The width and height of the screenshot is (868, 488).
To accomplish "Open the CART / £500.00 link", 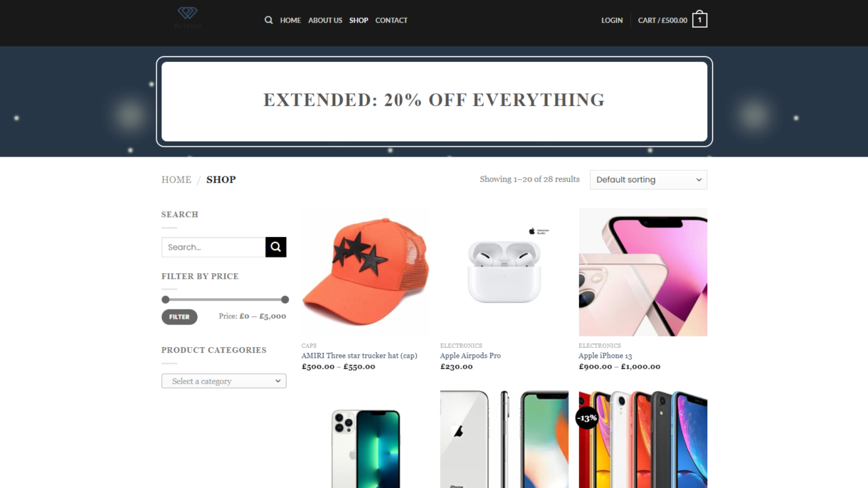I will pos(662,20).
